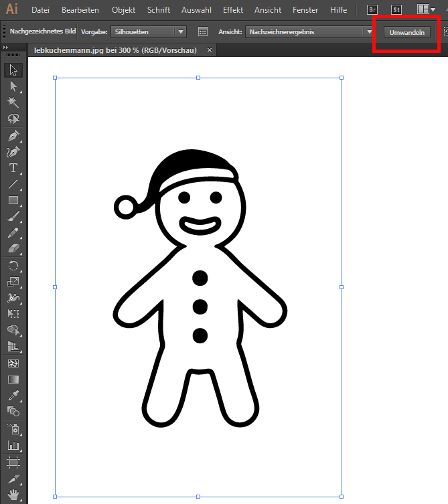Select the Magic Wand tool
Viewport: 448px width, 504px height.
[13, 102]
